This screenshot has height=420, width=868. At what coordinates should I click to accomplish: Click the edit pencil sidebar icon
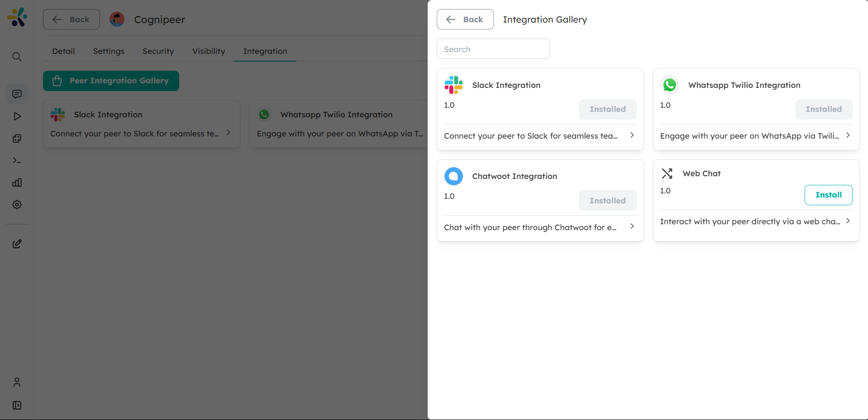[17, 244]
